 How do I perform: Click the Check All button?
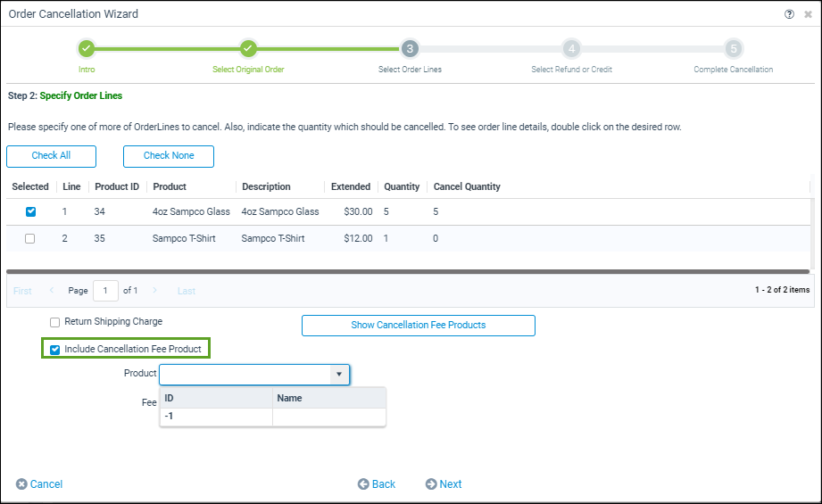tap(52, 156)
